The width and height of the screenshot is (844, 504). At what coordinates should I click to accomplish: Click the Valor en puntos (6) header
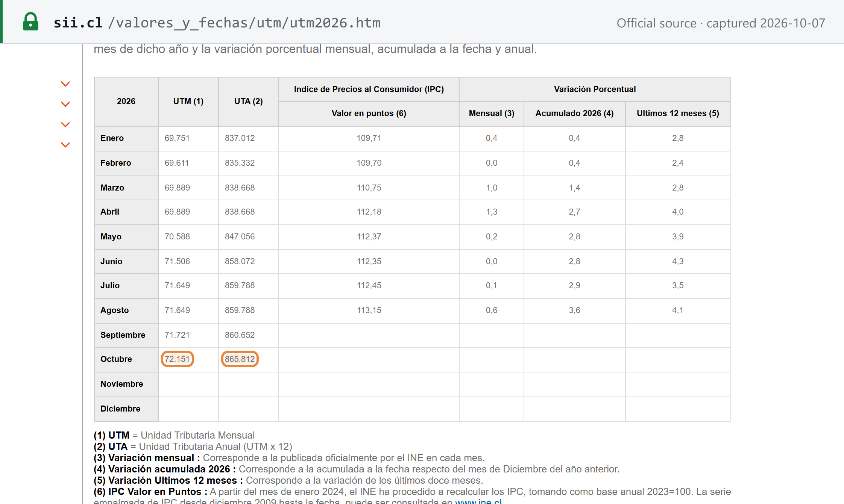(x=369, y=113)
